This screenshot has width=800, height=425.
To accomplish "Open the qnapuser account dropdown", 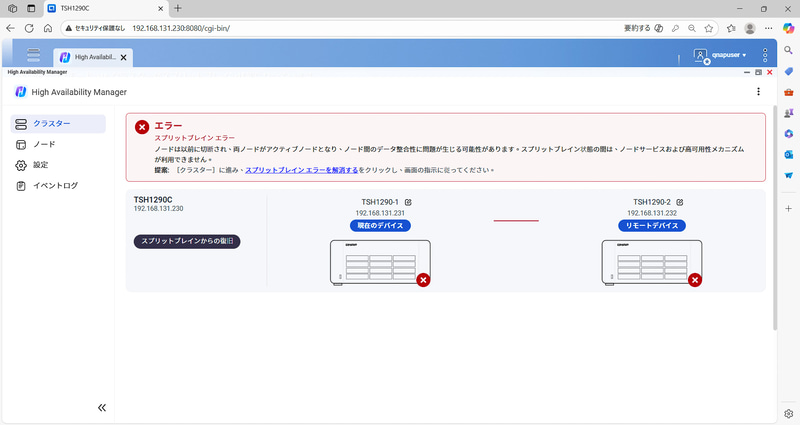I will click(719, 55).
